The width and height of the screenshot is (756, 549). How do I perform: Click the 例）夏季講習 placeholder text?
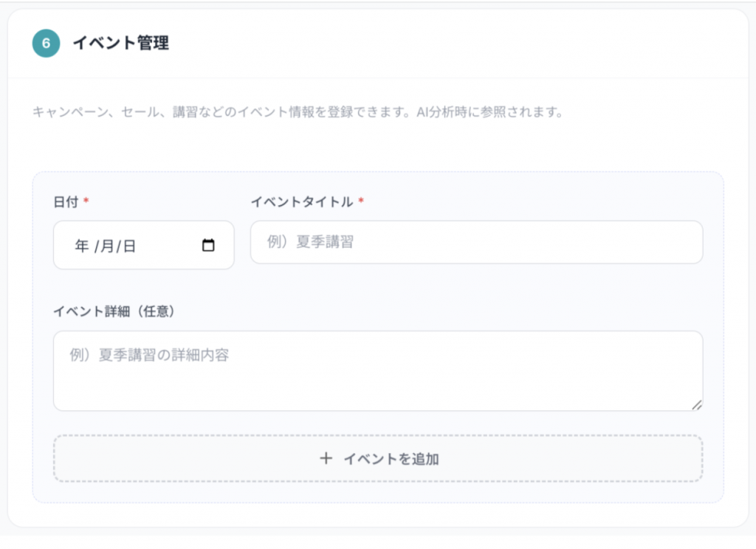pyautogui.click(x=310, y=242)
